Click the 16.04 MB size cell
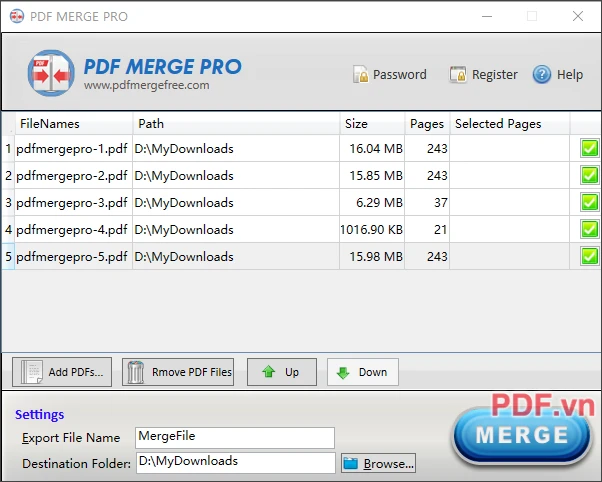The height and width of the screenshot is (482, 602). point(372,148)
